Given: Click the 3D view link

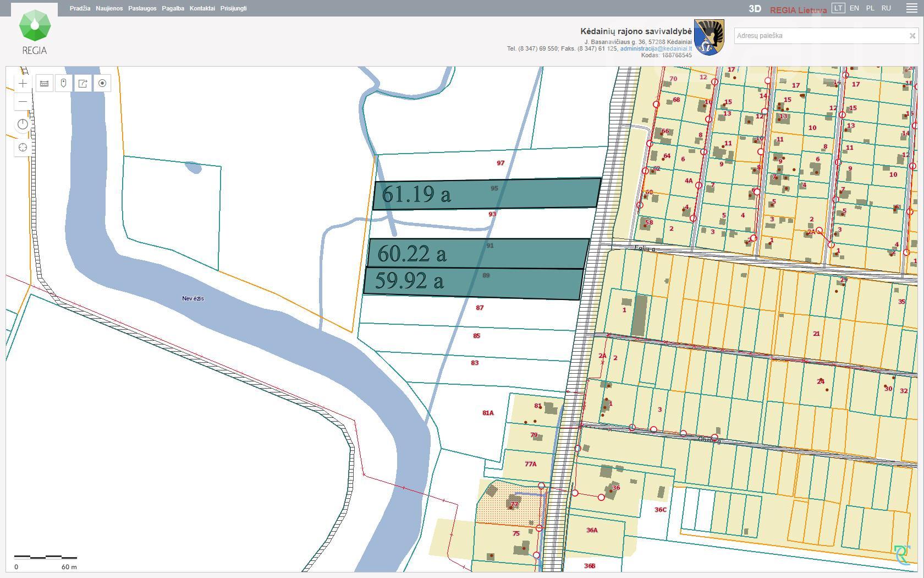Looking at the screenshot, I should 755,9.
